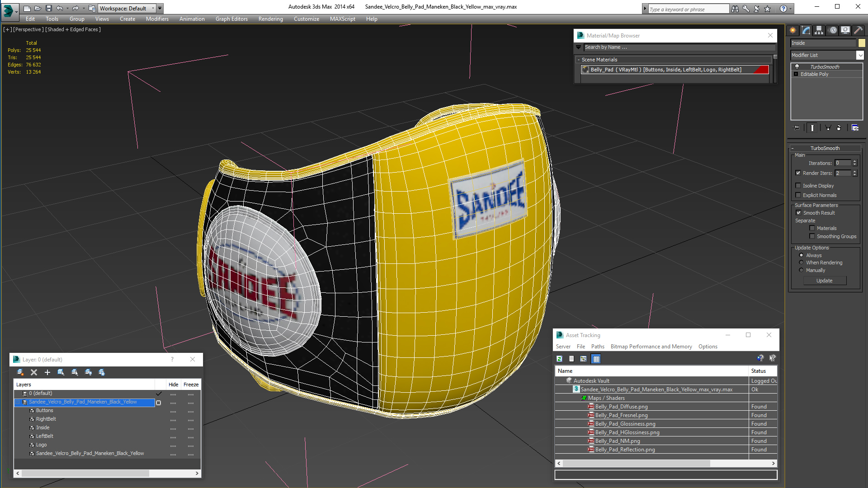Click Make Unique icon below modifier stack
868x488 pixels.
click(828, 128)
